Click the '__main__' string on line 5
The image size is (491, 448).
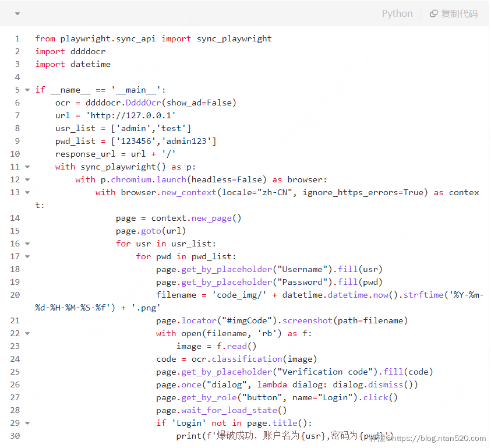[x=136, y=90]
